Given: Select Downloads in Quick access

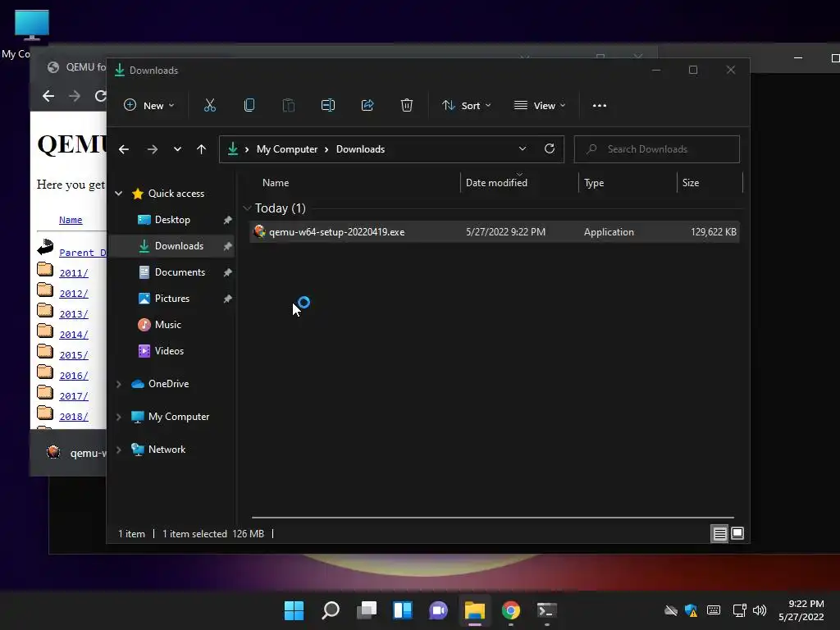Looking at the screenshot, I should 172,246.
